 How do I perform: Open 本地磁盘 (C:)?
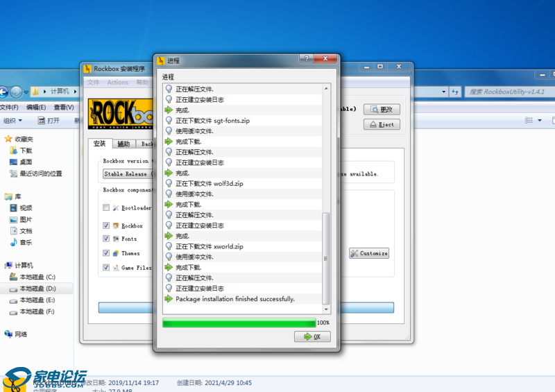click(x=37, y=277)
